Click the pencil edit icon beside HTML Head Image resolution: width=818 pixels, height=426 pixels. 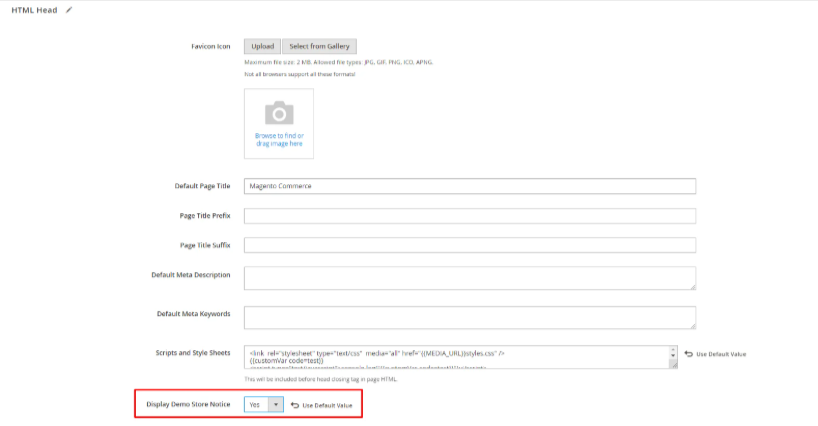[x=69, y=10]
